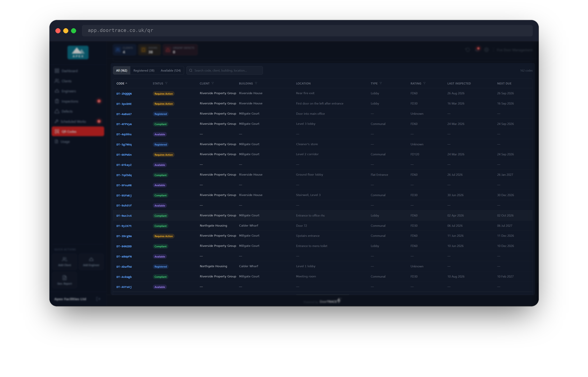
Task: Click the Requires Action badge for DT-6KPWSn
Action: (x=163, y=155)
